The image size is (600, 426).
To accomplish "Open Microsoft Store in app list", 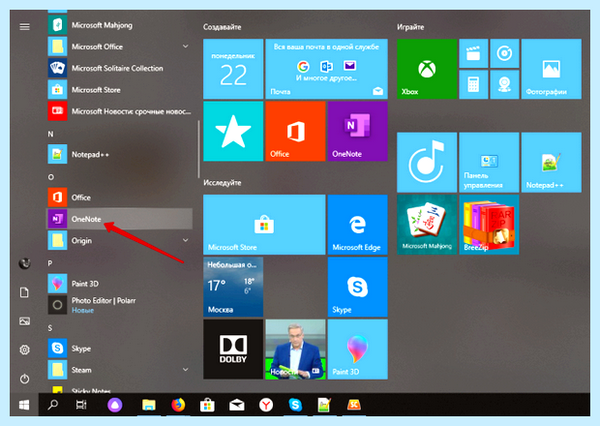I will pyautogui.click(x=119, y=90).
